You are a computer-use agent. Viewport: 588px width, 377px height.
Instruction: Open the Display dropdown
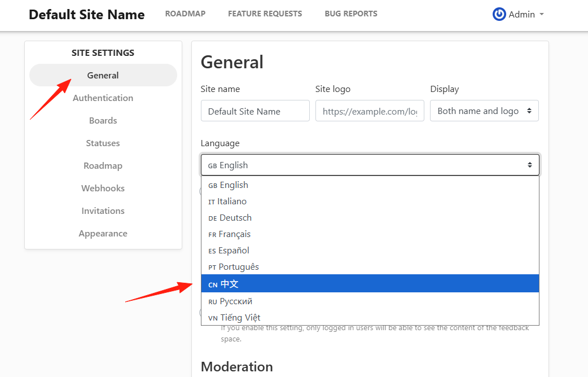click(x=485, y=111)
